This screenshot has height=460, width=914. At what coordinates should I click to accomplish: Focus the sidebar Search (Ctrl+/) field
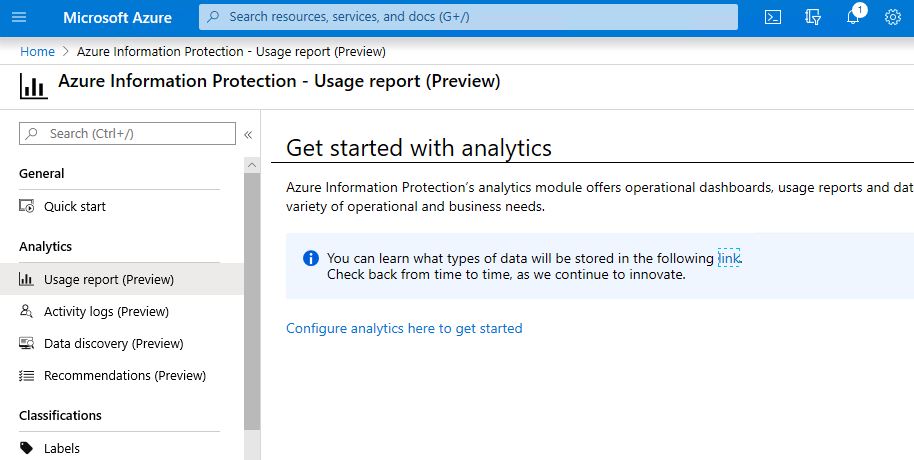[x=127, y=134]
